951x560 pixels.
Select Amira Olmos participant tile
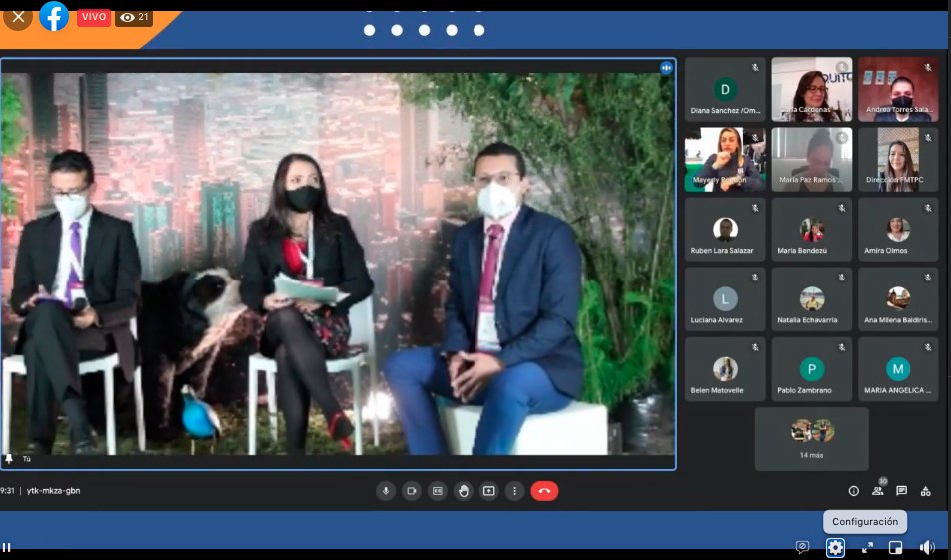coord(898,230)
